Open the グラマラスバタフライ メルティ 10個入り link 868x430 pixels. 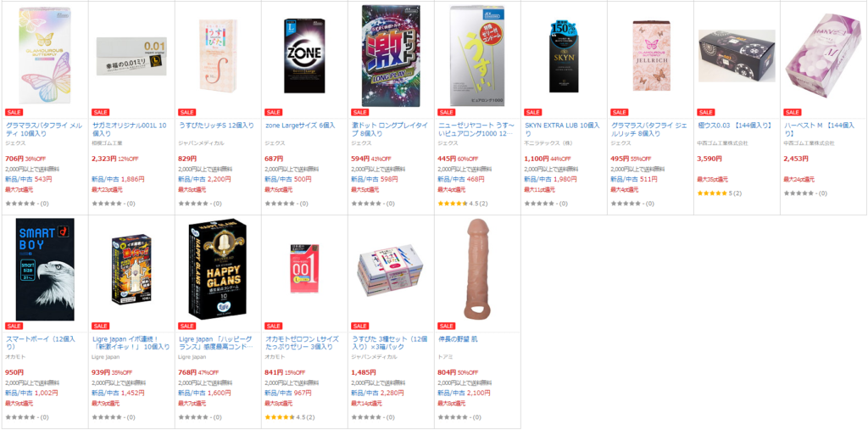pos(44,130)
